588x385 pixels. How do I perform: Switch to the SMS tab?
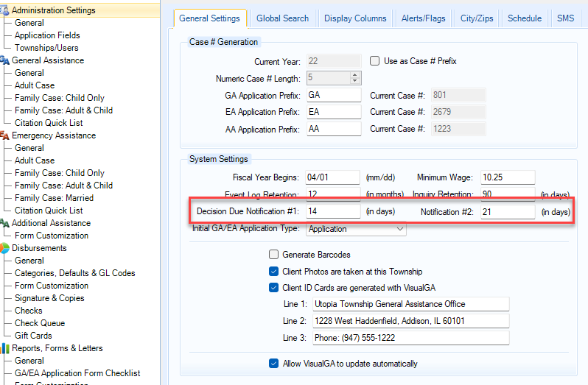[x=565, y=18]
